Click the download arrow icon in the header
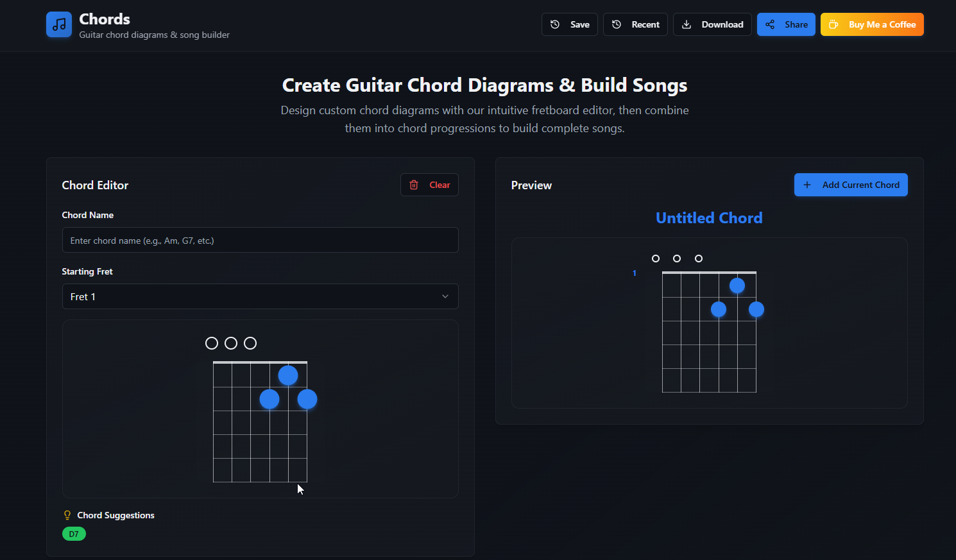Viewport: 956px width, 560px height. coord(688,24)
